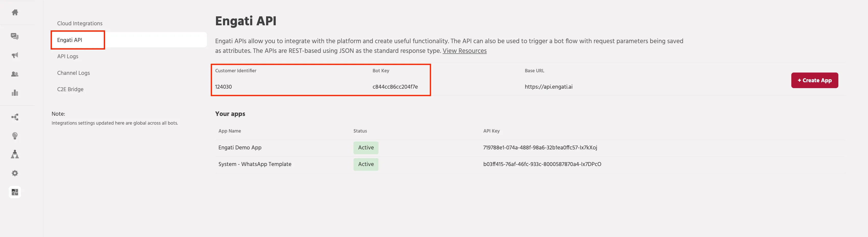This screenshot has width=868, height=237.
Task: Open API Logs section
Action: point(68,56)
